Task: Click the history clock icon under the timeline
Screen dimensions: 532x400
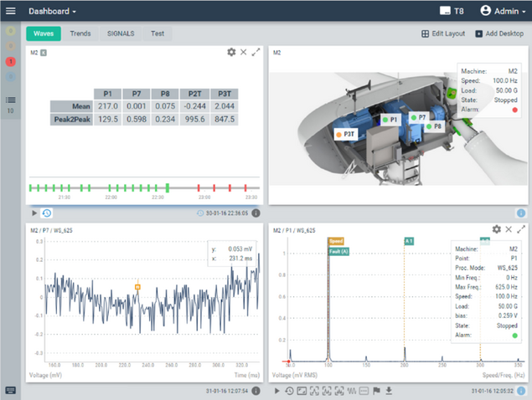Action: [x=47, y=213]
